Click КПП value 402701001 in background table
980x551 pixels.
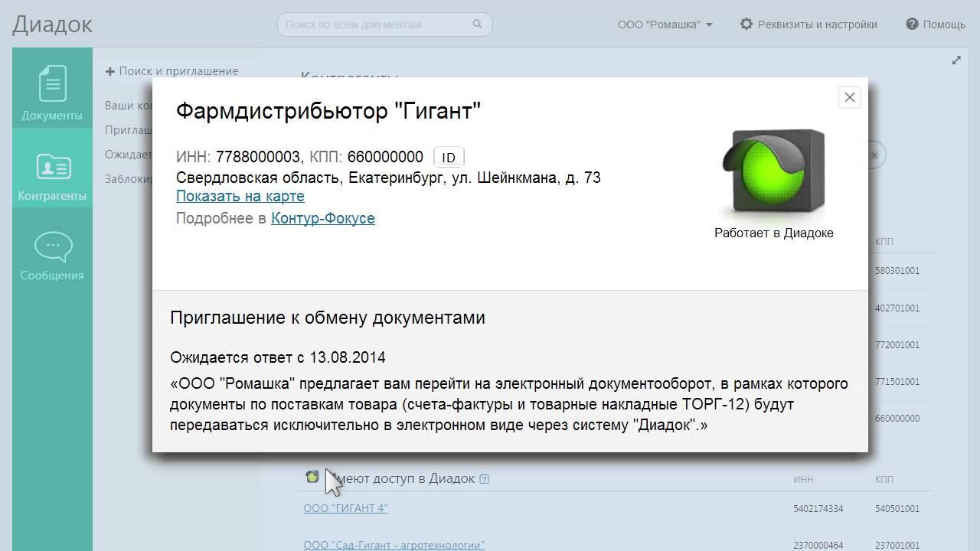(897, 308)
